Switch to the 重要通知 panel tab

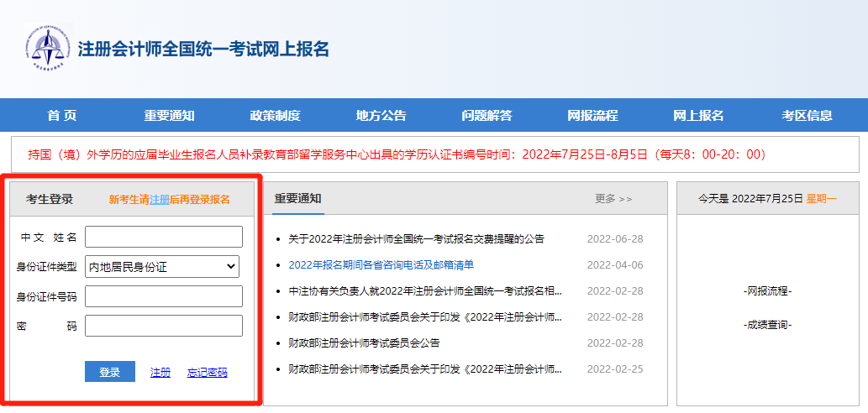point(297,199)
